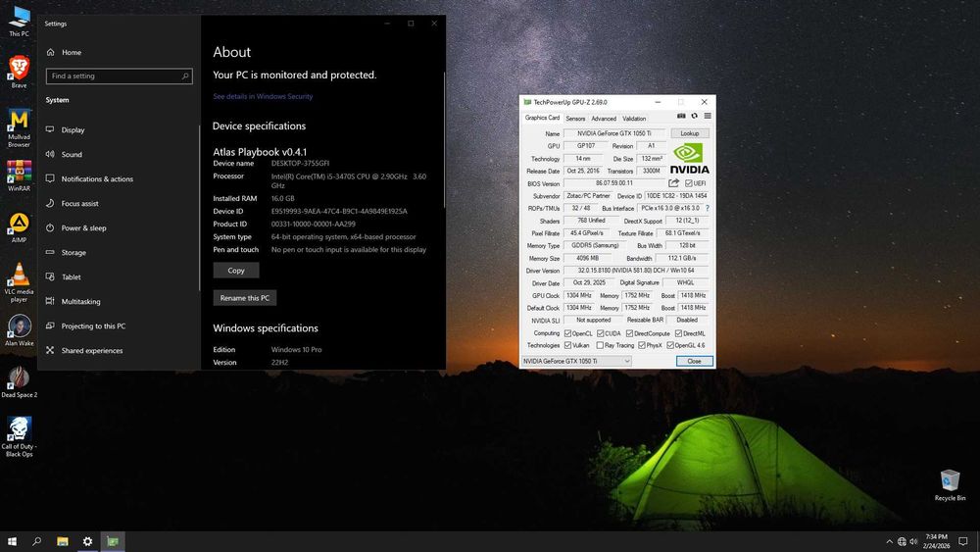The width and height of the screenshot is (980, 552).
Task: Toggle the DirectML checkbox
Action: click(x=679, y=333)
